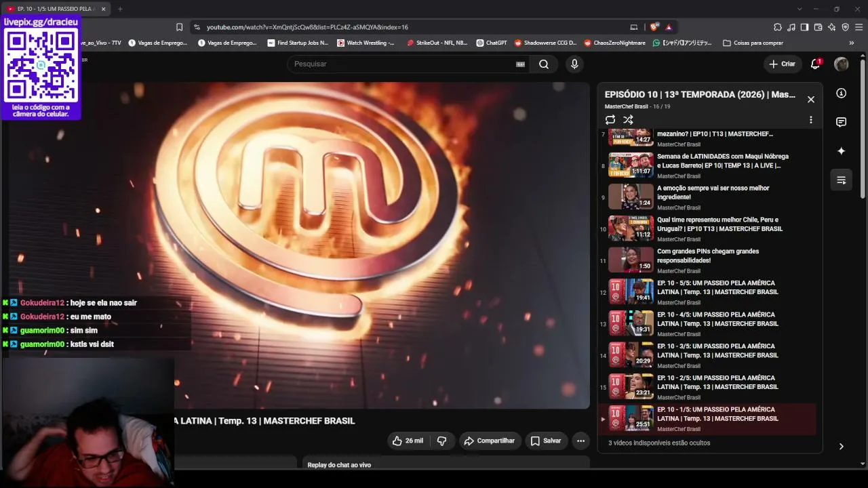This screenshot has height=488, width=868.
Task: Start voice search with microphone
Action: (574, 64)
